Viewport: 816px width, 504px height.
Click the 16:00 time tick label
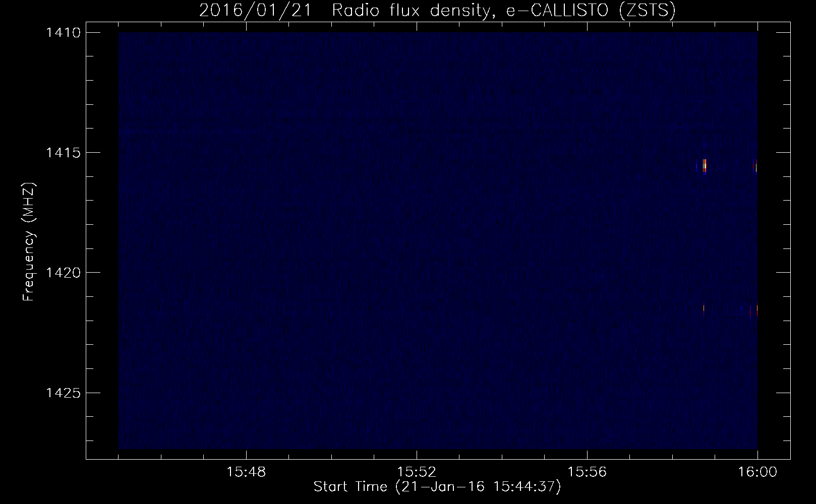(x=757, y=472)
